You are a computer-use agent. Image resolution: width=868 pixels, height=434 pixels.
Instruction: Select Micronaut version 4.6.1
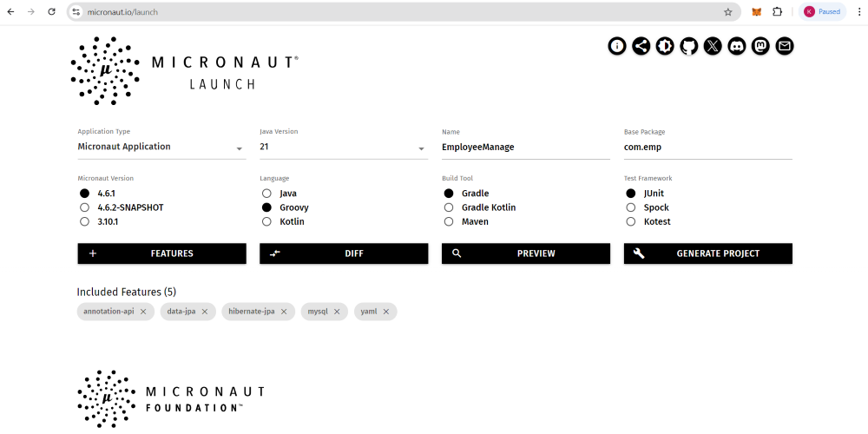84,194
